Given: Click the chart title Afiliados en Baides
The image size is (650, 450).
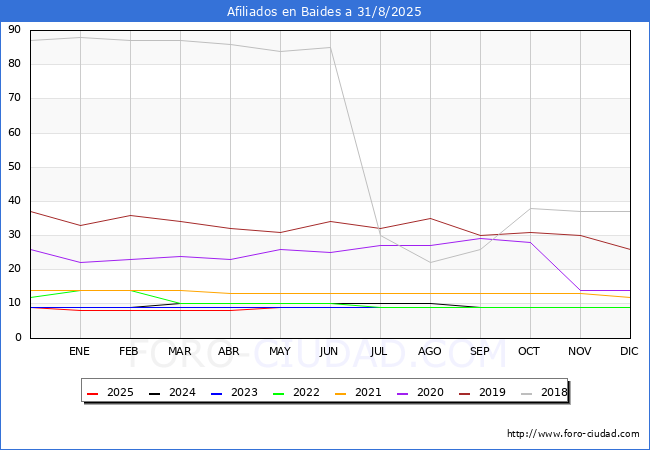Looking at the screenshot, I should coord(325,12).
